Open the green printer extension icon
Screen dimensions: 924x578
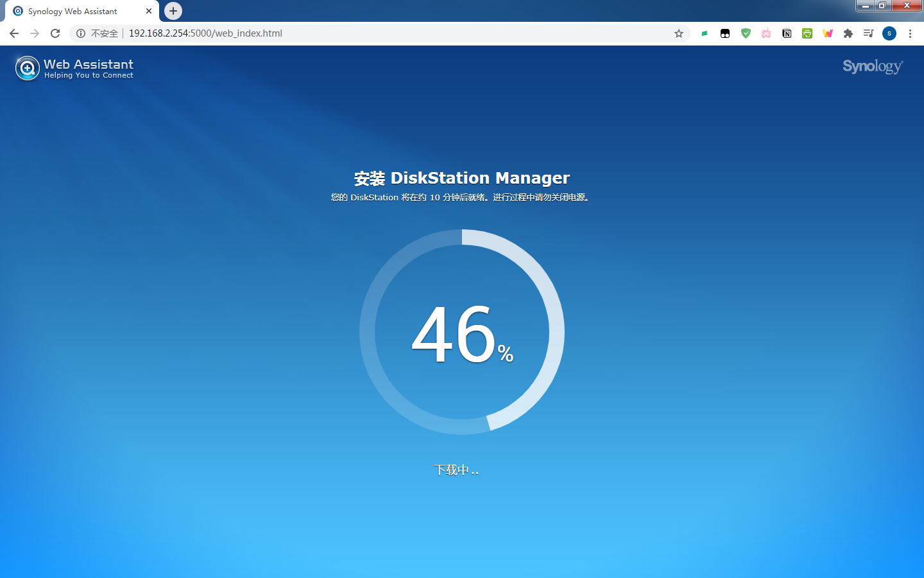pos(807,33)
